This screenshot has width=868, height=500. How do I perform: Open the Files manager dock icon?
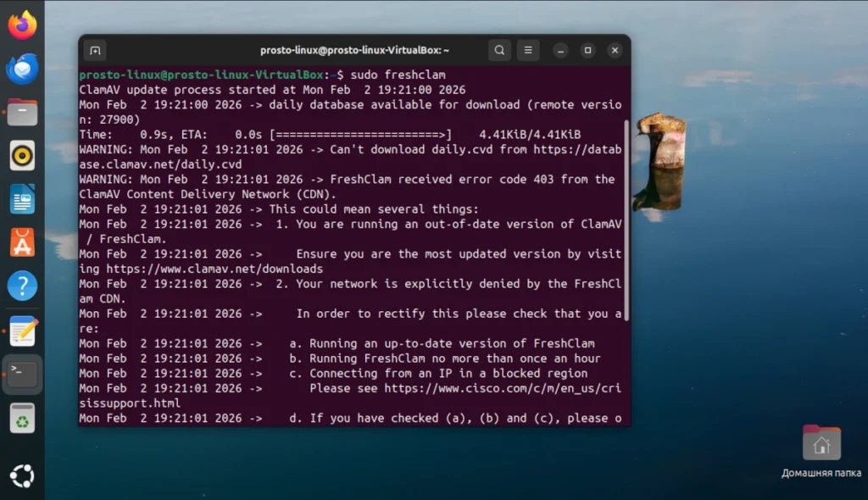coord(22,113)
